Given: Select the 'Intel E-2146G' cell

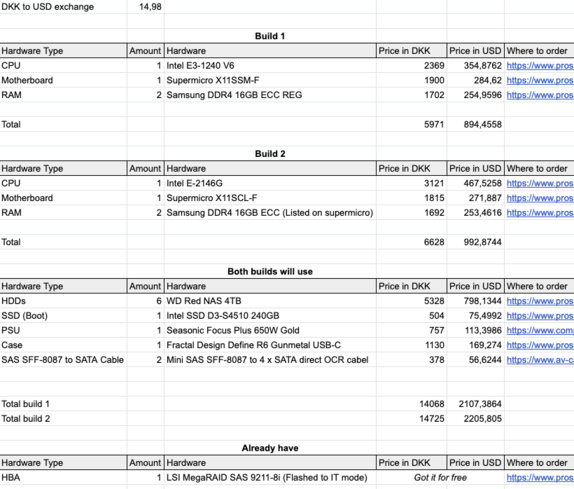Looking at the screenshot, I should 270,183.
